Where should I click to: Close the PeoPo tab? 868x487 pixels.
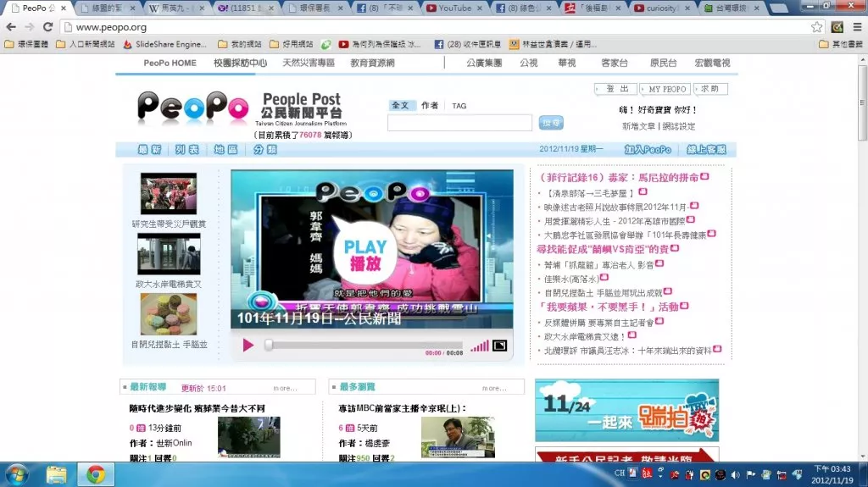point(64,8)
